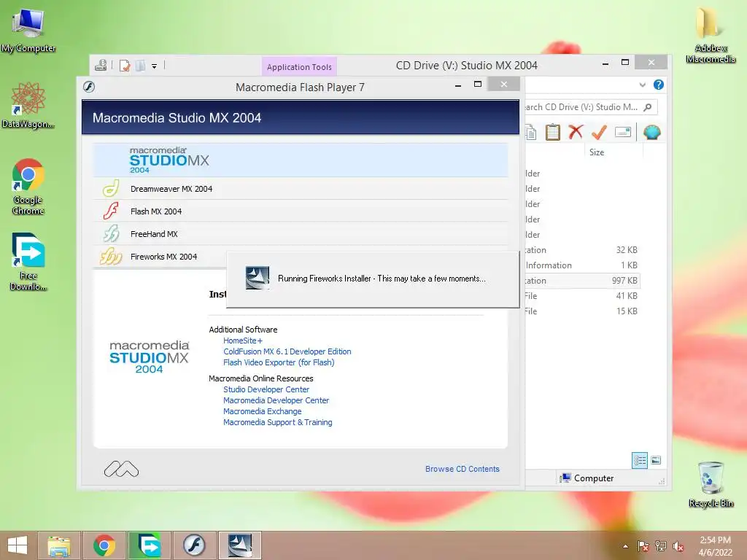
Task: Select the 15 KB file row
Action: [583, 311]
